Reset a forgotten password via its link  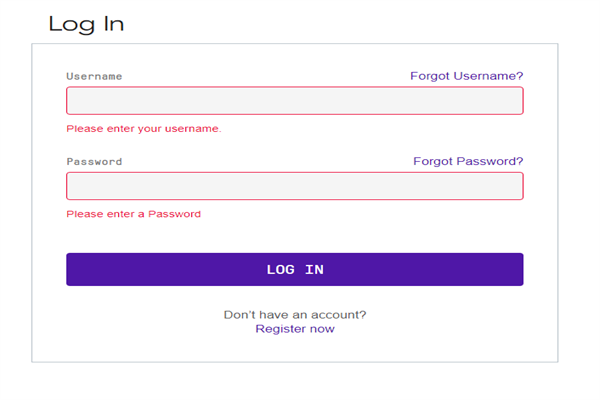468,161
